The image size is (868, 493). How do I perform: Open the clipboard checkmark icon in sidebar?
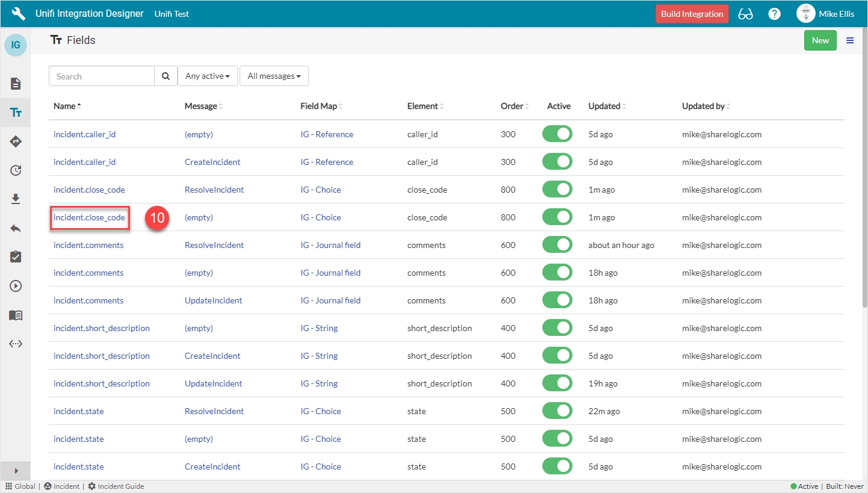pos(16,257)
